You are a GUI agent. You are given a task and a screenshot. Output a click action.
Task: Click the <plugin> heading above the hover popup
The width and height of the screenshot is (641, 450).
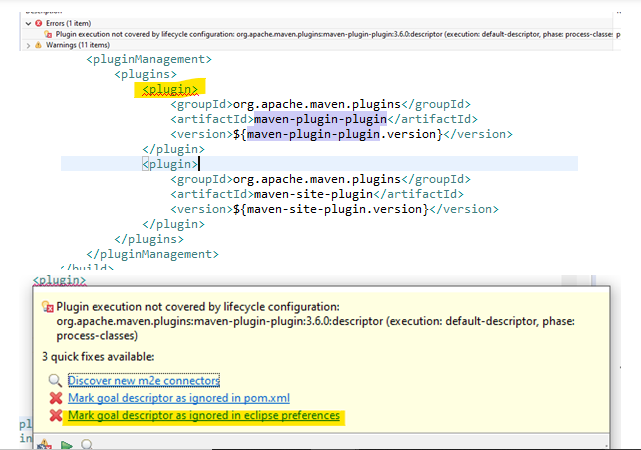(59, 280)
